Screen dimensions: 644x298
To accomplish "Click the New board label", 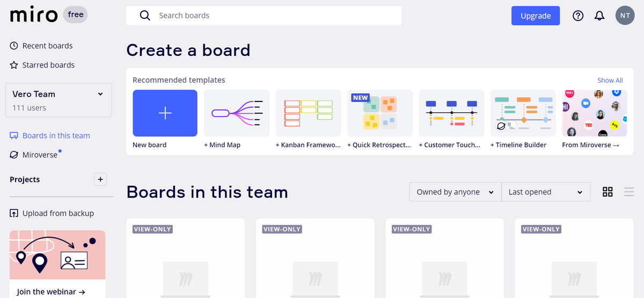I will coord(150,145).
